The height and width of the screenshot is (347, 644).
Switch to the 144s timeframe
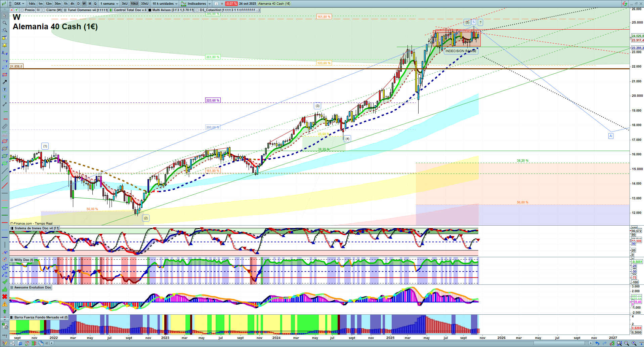[x=32, y=4]
